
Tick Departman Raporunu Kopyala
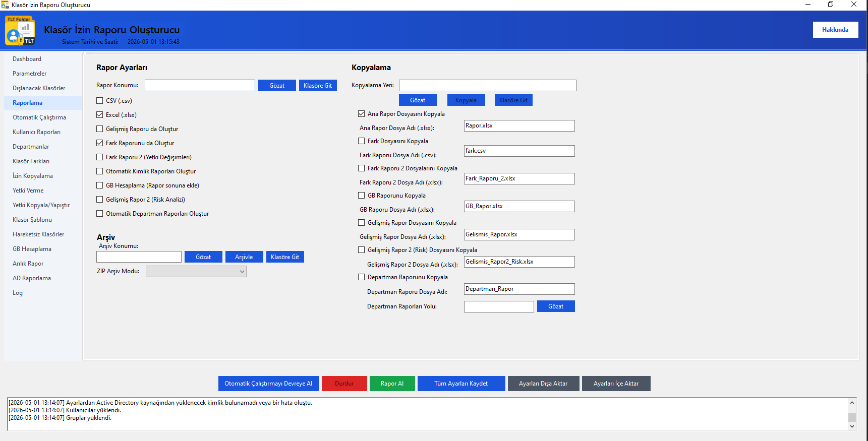(362, 277)
